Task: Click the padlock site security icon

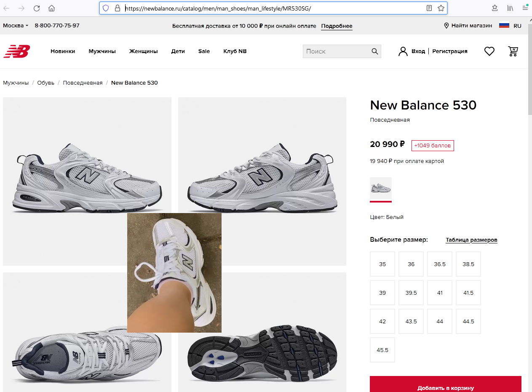Action: [x=118, y=8]
